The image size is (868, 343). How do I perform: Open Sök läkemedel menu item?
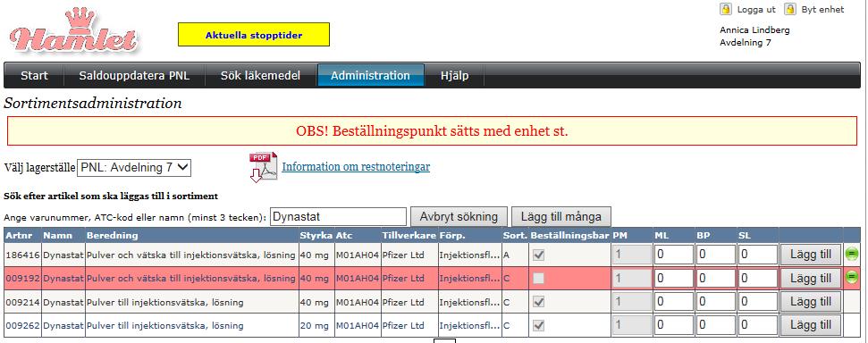point(261,76)
